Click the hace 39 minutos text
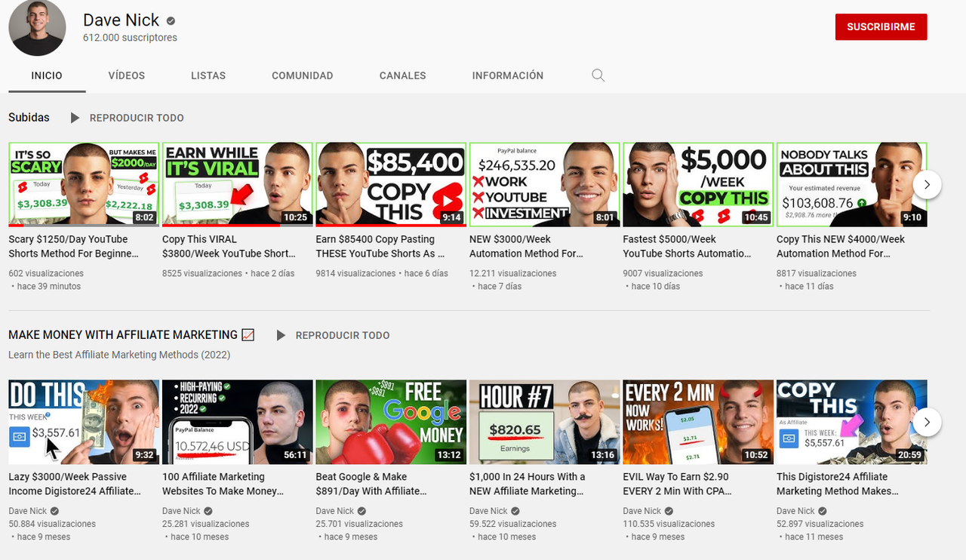 point(48,286)
